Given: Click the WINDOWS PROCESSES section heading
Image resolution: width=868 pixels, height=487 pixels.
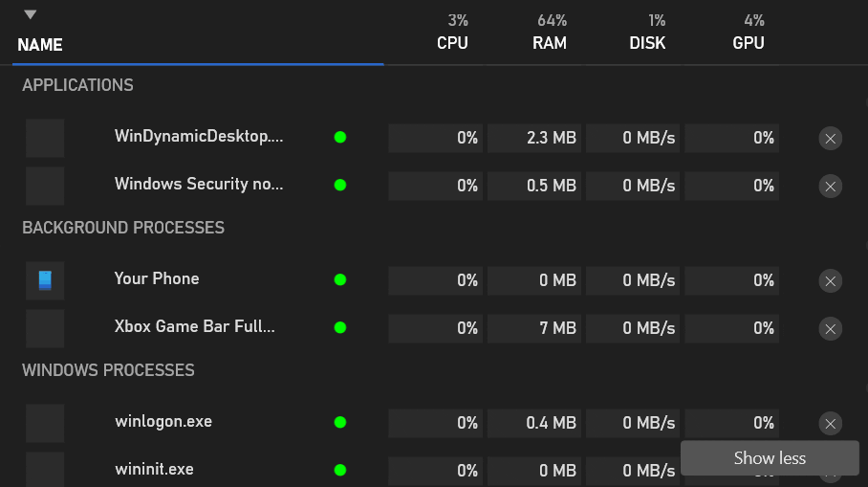Looking at the screenshot, I should (x=108, y=370).
